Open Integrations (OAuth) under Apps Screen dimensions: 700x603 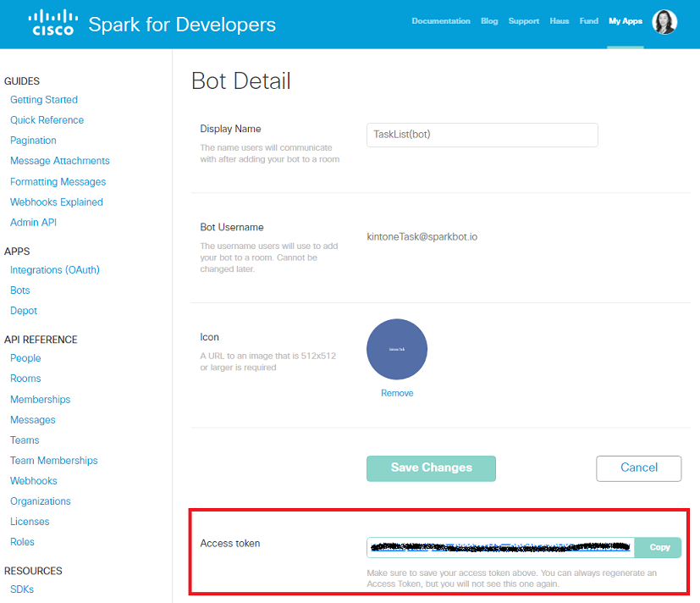pos(55,270)
